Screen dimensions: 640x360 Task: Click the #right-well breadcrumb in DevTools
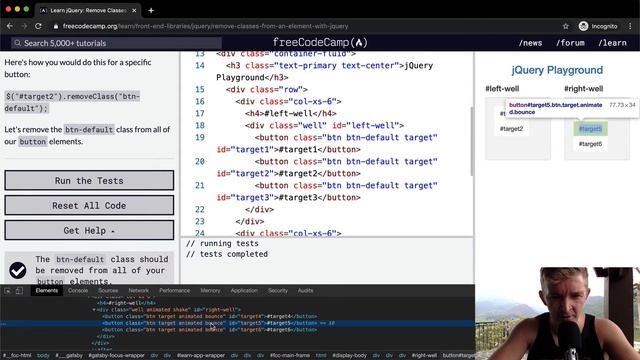click(424, 356)
